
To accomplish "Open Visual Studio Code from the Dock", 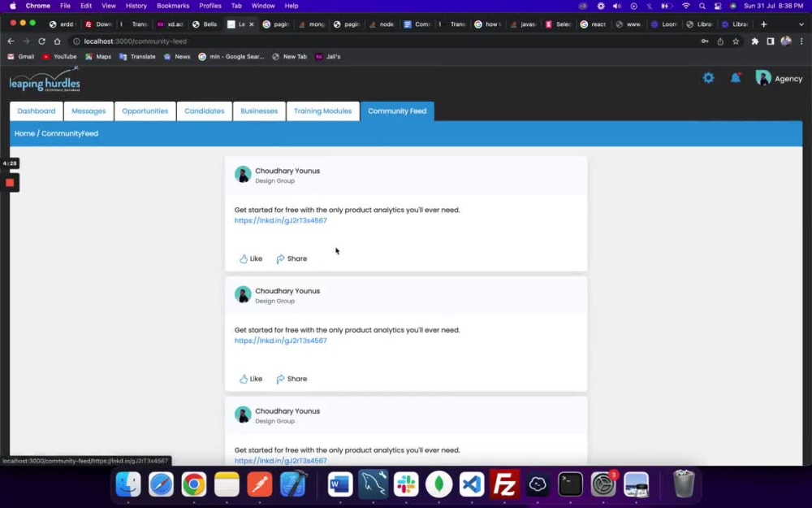I will point(471,484).
